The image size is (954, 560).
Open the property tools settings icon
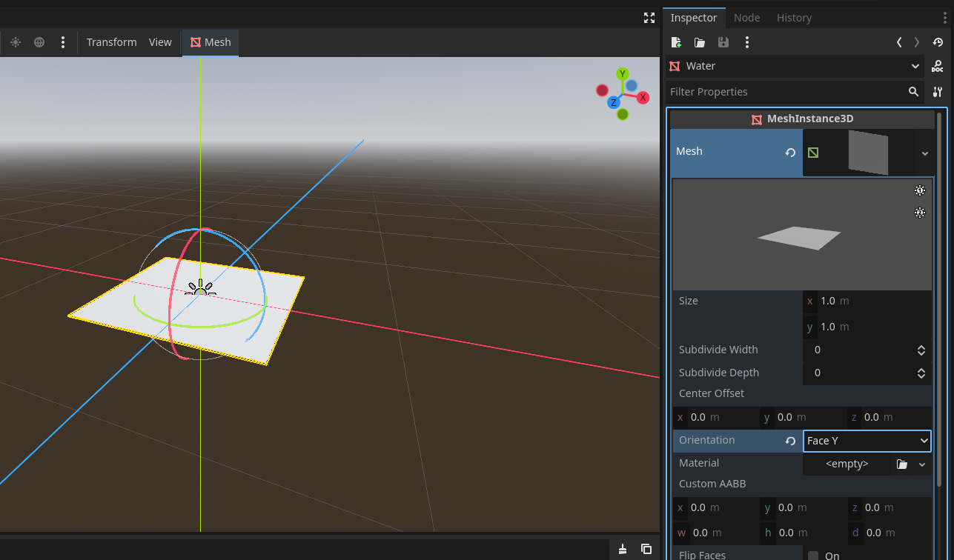click(x=938, y=92)
